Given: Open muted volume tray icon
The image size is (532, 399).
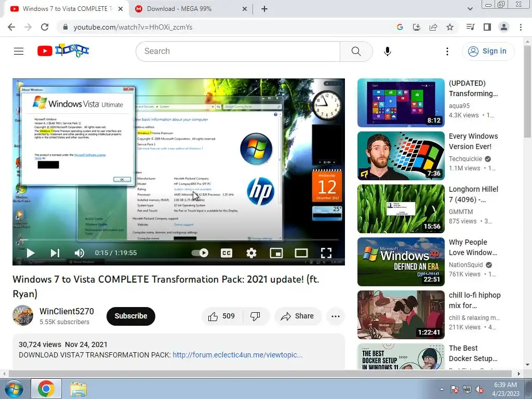Looking at the screenshot, I should coord(480,389).
